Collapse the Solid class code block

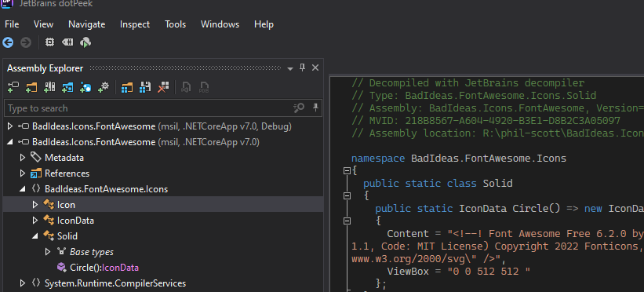[347, 195]
